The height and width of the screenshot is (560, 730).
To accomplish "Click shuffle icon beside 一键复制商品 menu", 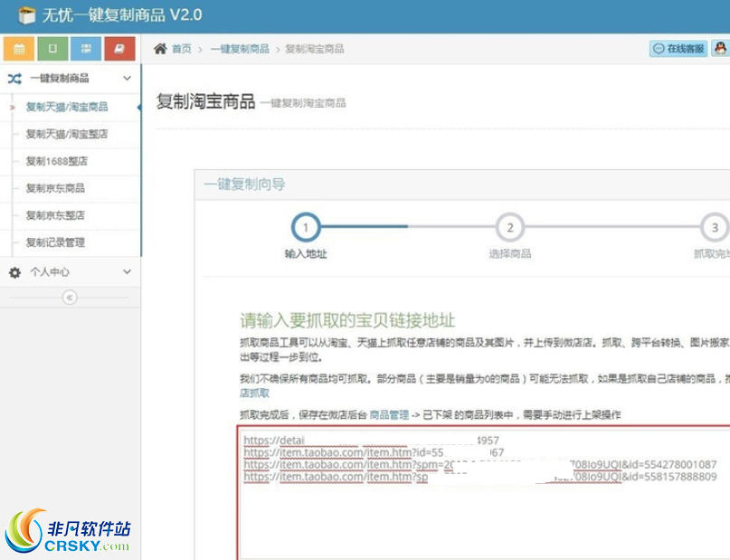I will pos(14,79).
